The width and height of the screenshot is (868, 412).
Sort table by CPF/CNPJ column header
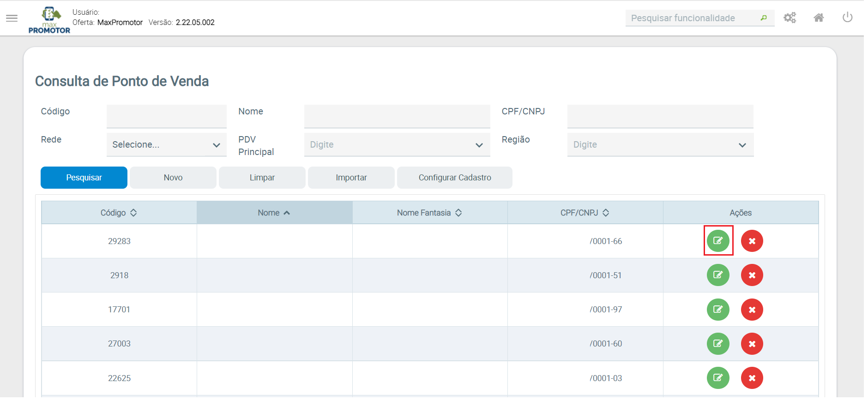pos(585,213)
